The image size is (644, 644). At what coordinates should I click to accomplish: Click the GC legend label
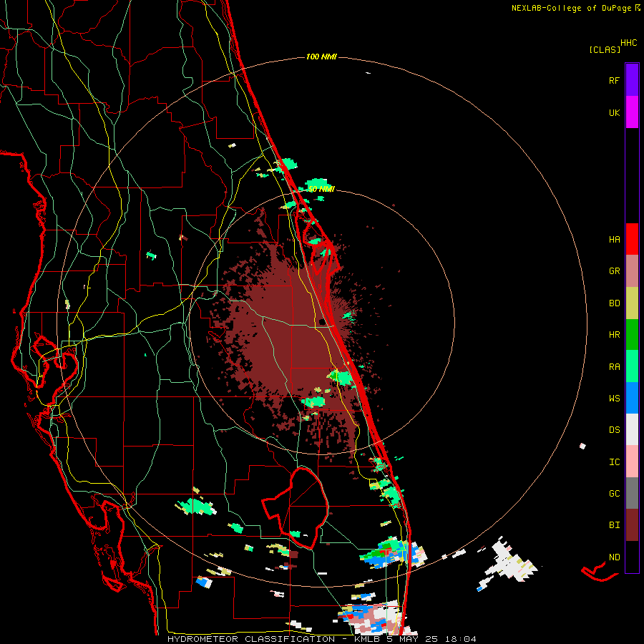(x=614, y=494)
